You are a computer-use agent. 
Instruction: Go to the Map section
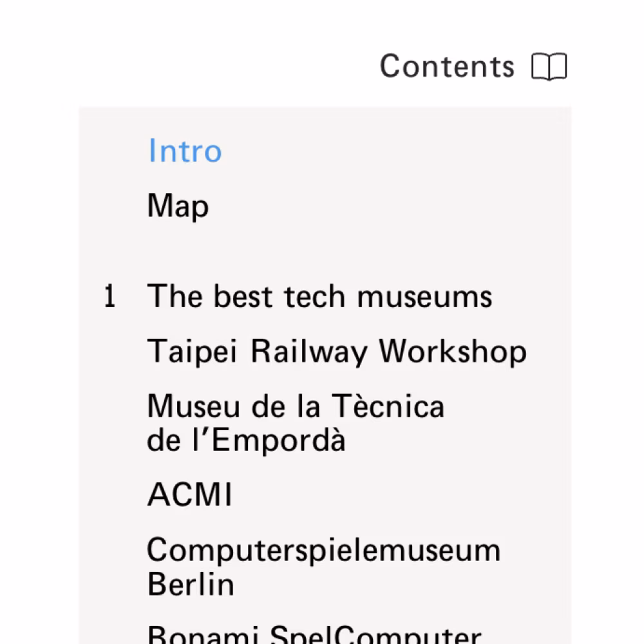click(178, 207)
